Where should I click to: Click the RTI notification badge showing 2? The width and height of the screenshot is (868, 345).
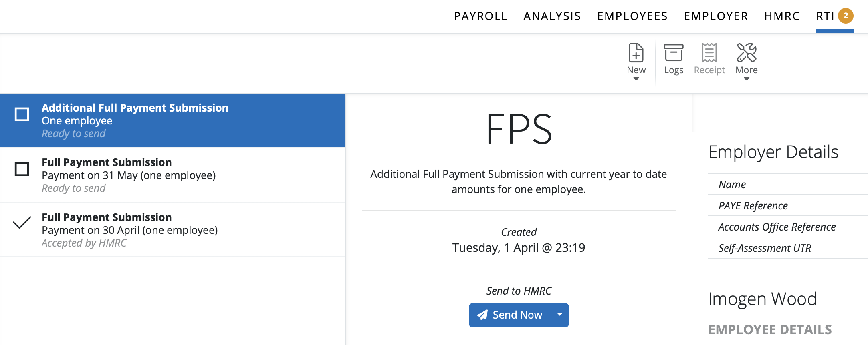click(x=846, y=16)
